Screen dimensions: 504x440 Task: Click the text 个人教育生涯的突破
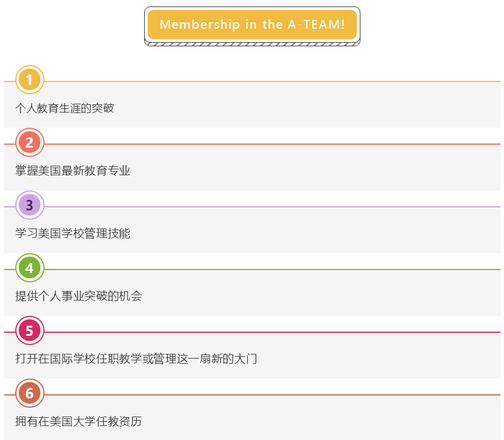coord(64,108)
